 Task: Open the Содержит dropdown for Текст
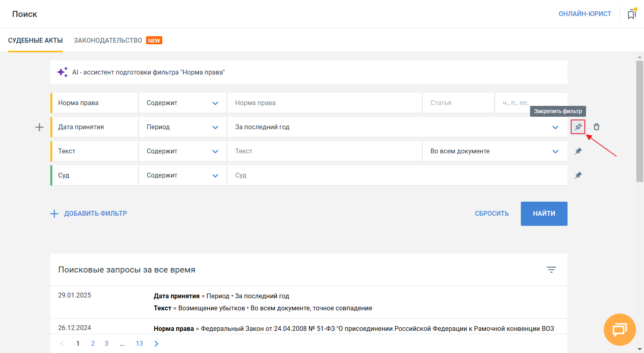coord(183,151)
